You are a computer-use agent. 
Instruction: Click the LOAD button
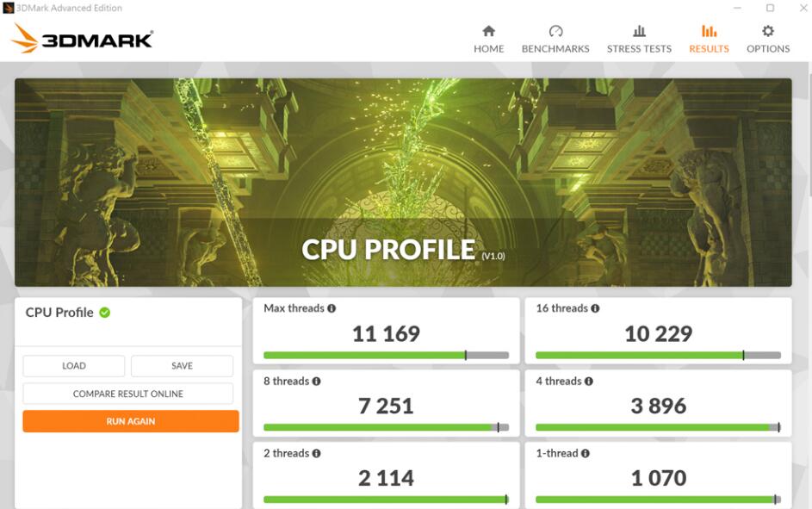point(73,365)
